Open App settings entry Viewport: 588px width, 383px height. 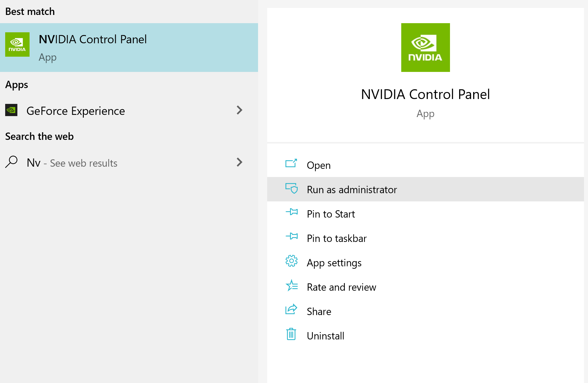click(x=425, y=262)
